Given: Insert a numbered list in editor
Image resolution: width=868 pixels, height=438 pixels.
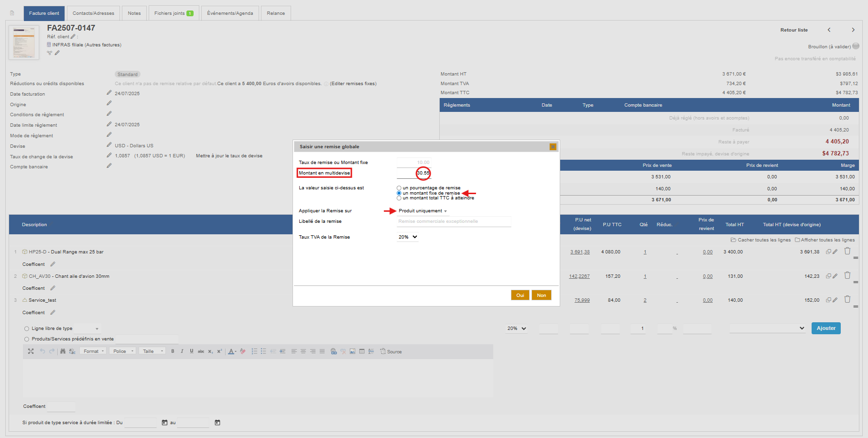Looking at the screenshot, I should point(254,351).
